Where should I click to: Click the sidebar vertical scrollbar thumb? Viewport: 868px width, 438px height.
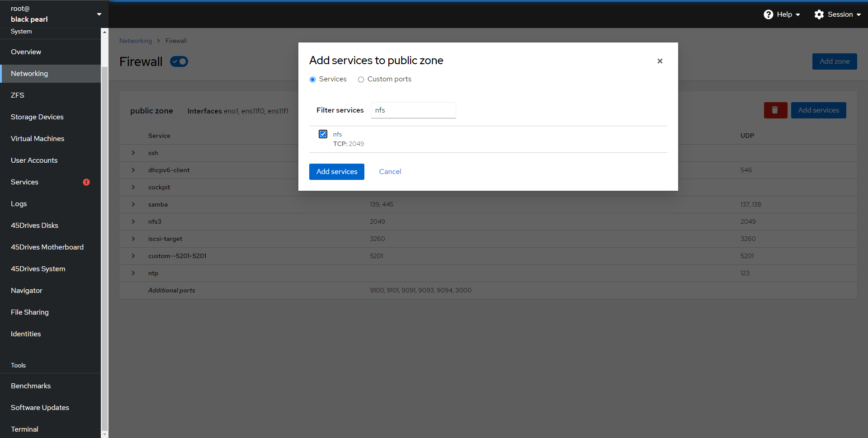click(104, 249)
